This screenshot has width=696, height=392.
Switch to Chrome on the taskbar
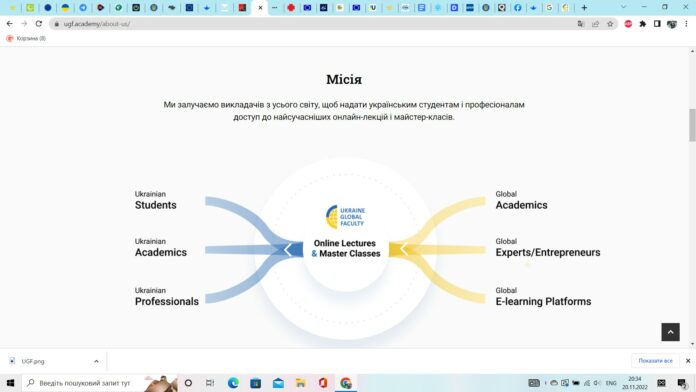[x=346, y=383]
